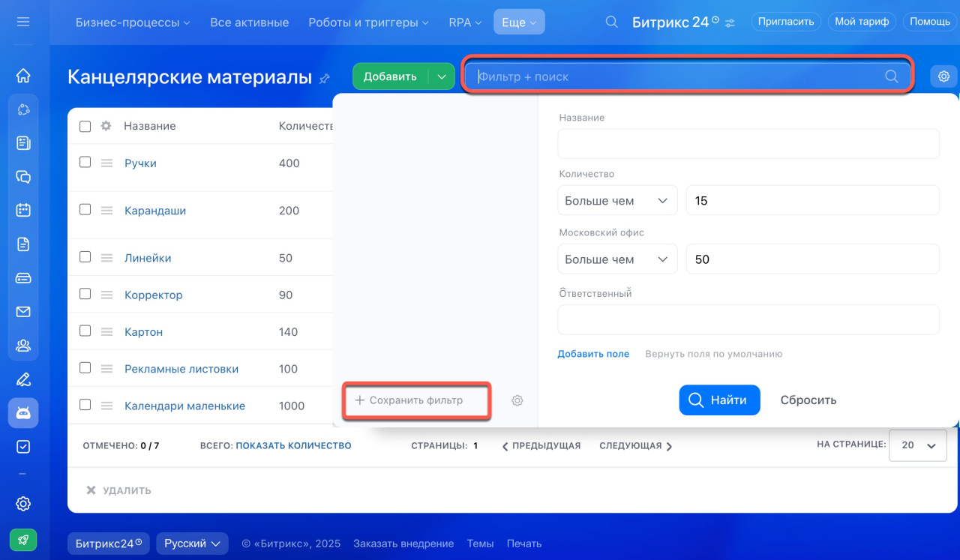Open the drag handle menu for Корректор
This screenshot has width=960, height=560.
coord(106,295)
